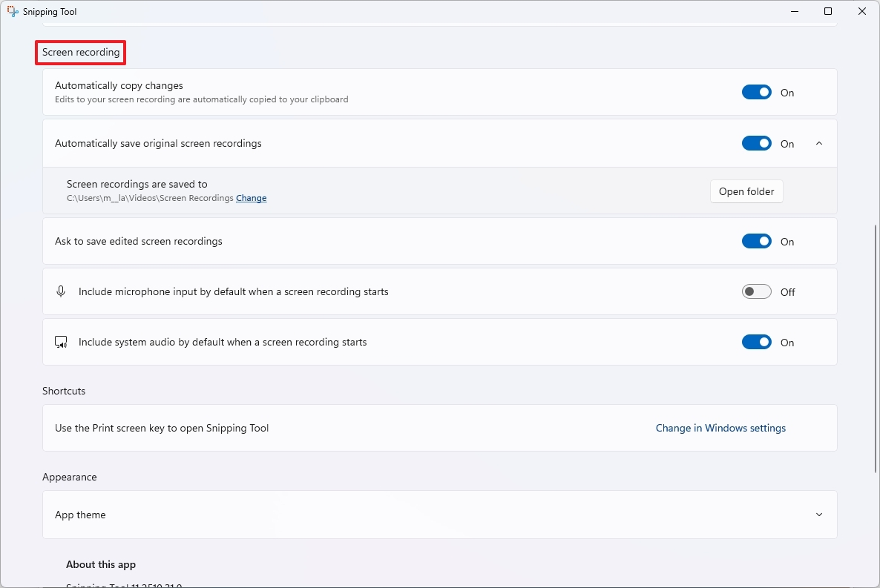
Task: Click the saved recordings path text
Action: click(x=147, y=198)
